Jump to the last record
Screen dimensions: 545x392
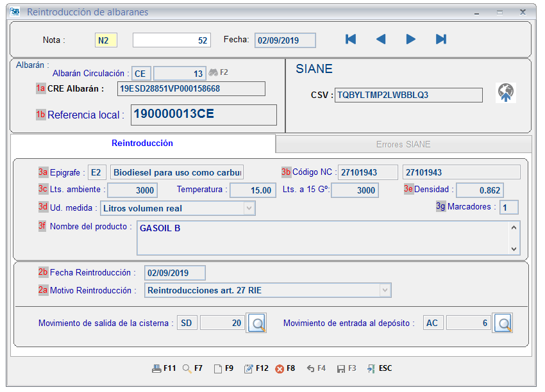tap(441, 40)
